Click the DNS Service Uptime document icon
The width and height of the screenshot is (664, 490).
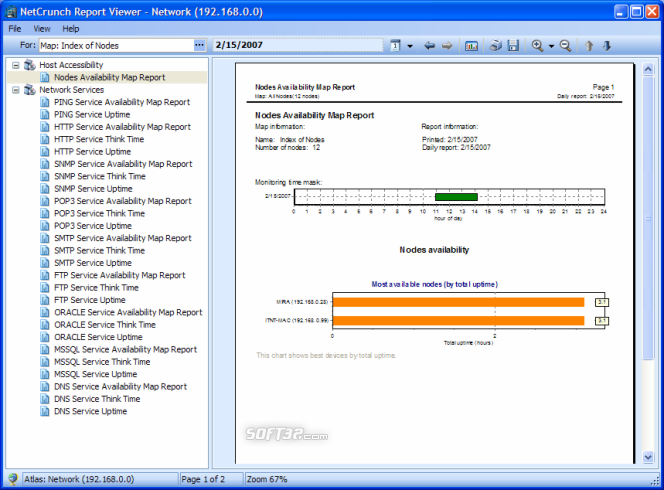45,411
